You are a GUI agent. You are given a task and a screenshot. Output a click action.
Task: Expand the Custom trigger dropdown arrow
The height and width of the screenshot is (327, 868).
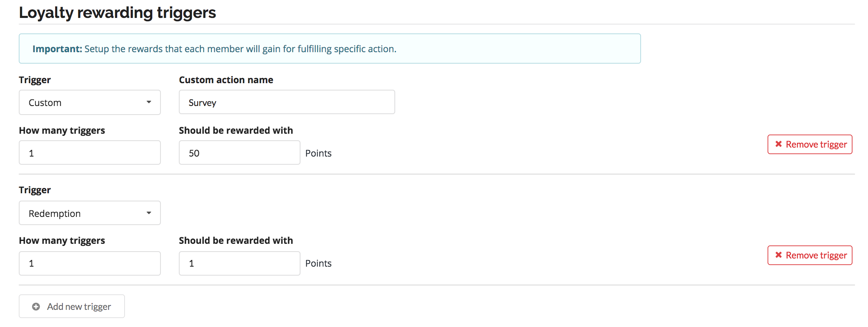coord(149,102)
